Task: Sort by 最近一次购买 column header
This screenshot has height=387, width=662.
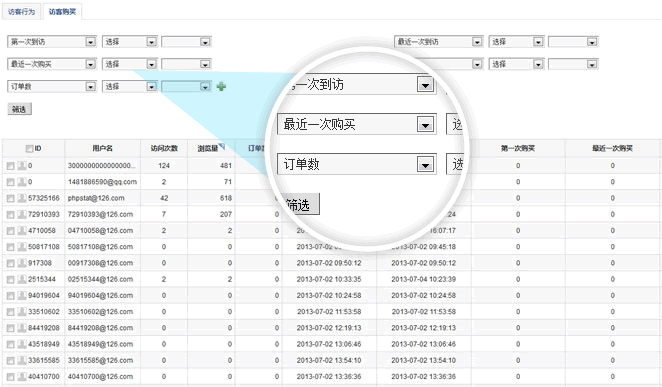Action: click(612, 148)
